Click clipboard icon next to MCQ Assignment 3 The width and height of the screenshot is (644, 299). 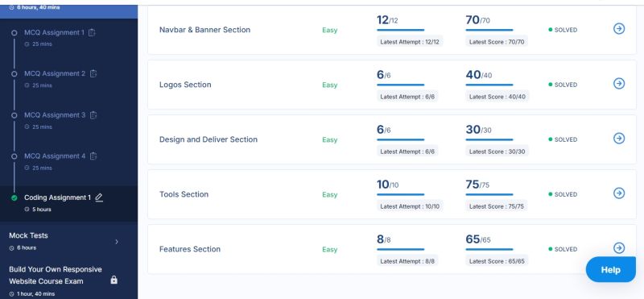93,115
